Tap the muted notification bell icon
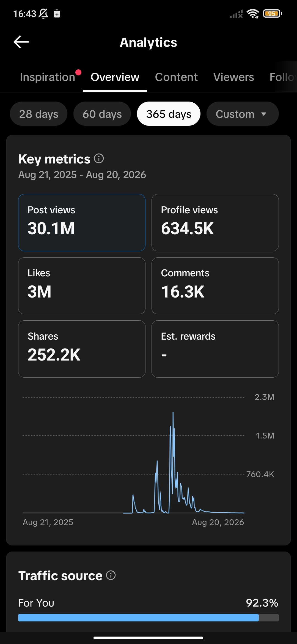Image resolution: width=297 pixels, height=644 pixels. (43, 13)
